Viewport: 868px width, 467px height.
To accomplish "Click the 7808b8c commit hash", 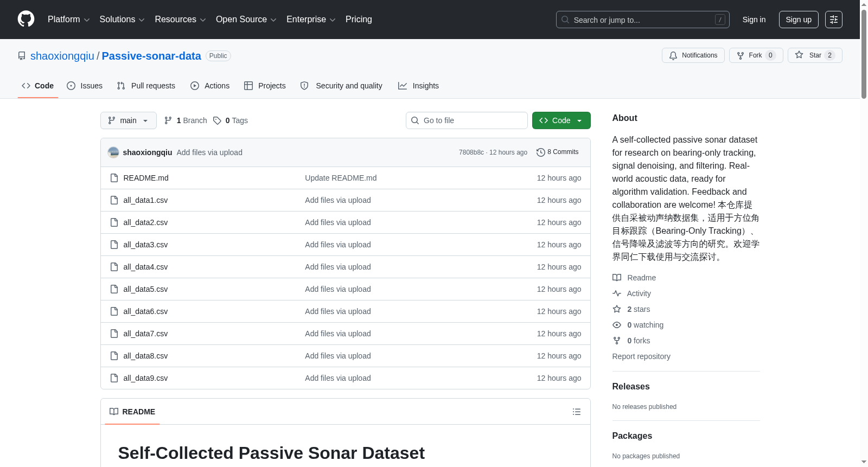I will 471,152.
